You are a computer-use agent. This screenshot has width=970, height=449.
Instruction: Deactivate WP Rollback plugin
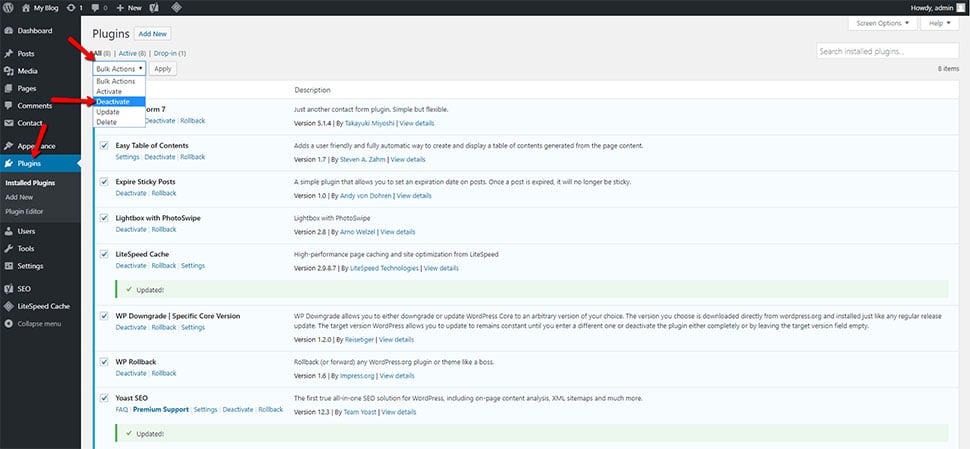click(x=131, y=373)
